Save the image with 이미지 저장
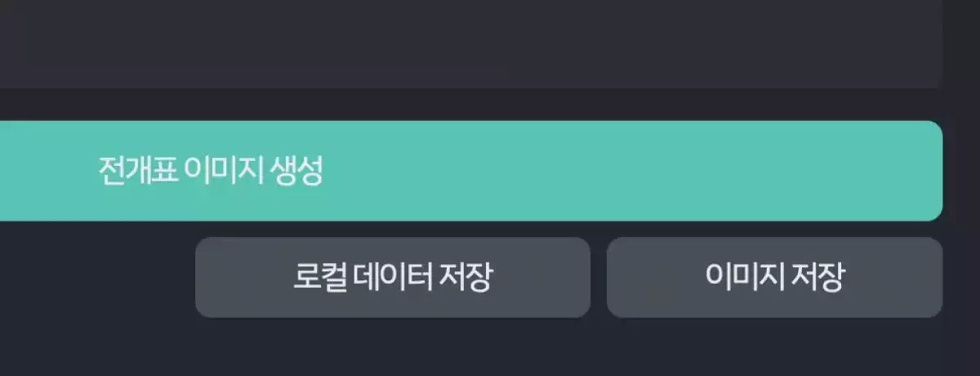The image size is (980, 376). point(774,277)
